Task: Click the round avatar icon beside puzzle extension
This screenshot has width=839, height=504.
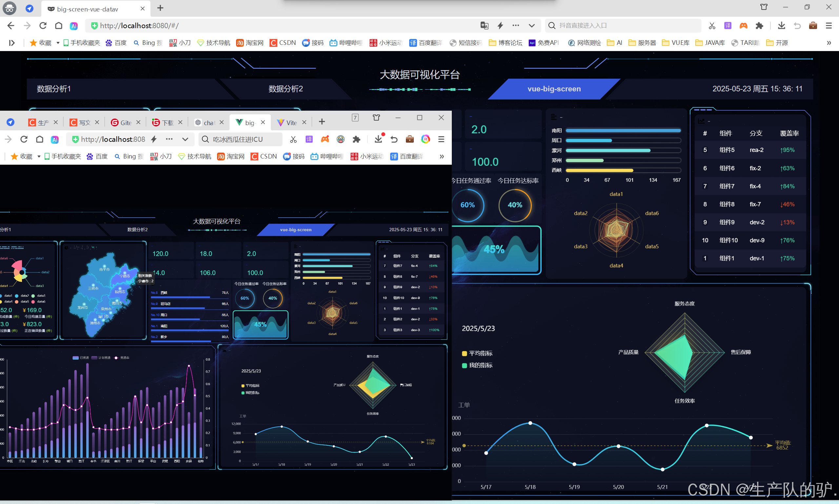Action: click(x=341, y=139)
